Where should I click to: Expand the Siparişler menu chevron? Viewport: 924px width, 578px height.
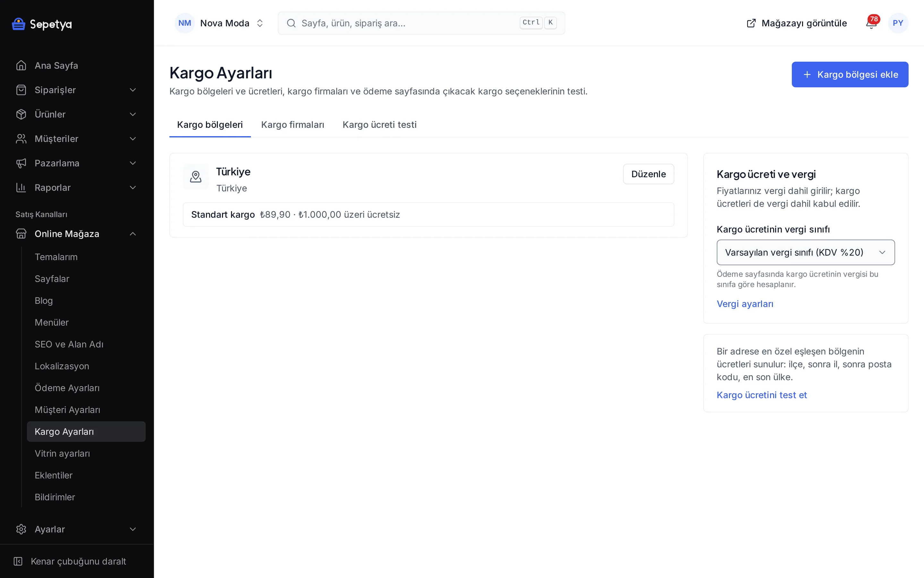pyautogui.click(x=133, y=90)
